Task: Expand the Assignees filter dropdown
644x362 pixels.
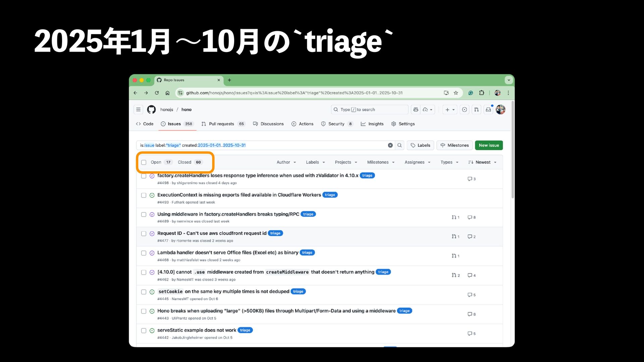Action: [417, 162]
